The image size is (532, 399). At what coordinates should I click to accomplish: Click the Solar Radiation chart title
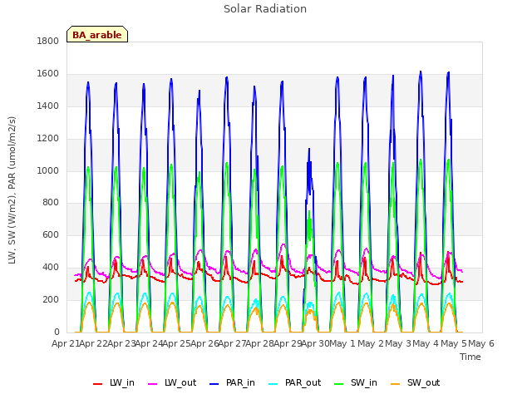click(x=265, y=9)
